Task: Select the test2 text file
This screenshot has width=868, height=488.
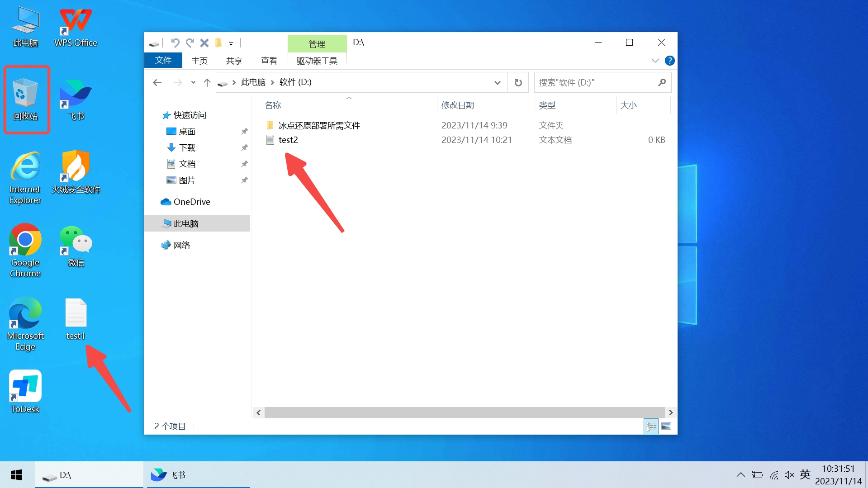Action: 282,140
